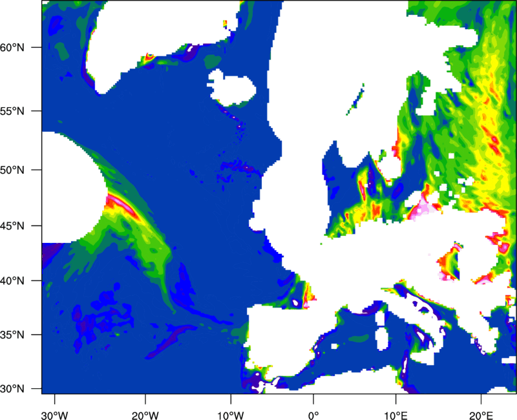Select the 20°W longitude label
The image size is (517, 420).
click(x=145, y=415)
